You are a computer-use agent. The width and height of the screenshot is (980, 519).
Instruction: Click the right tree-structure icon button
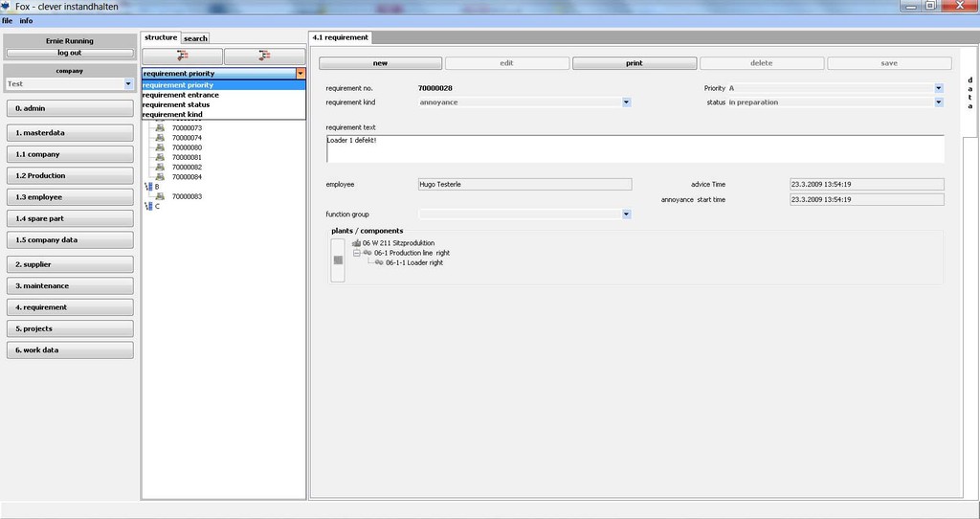264,56
